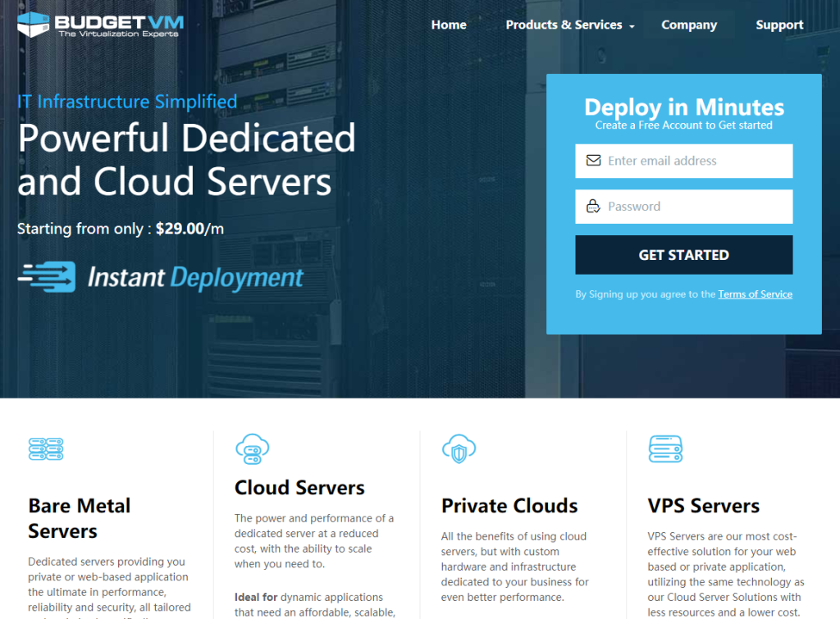The image size is (840, 619).
Task: Click 'Ideal for dynamic applications' text
Action: coord(308,597)
